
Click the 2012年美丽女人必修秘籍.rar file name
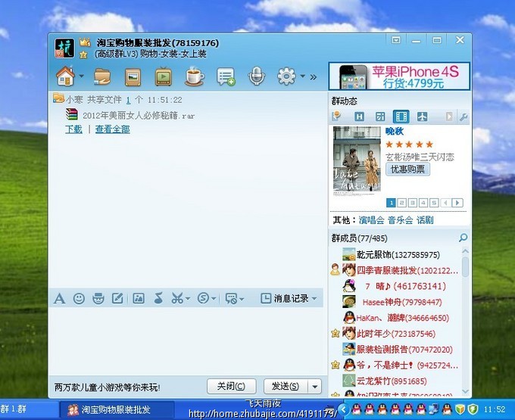pyautogui.click(x=139, y=116)
